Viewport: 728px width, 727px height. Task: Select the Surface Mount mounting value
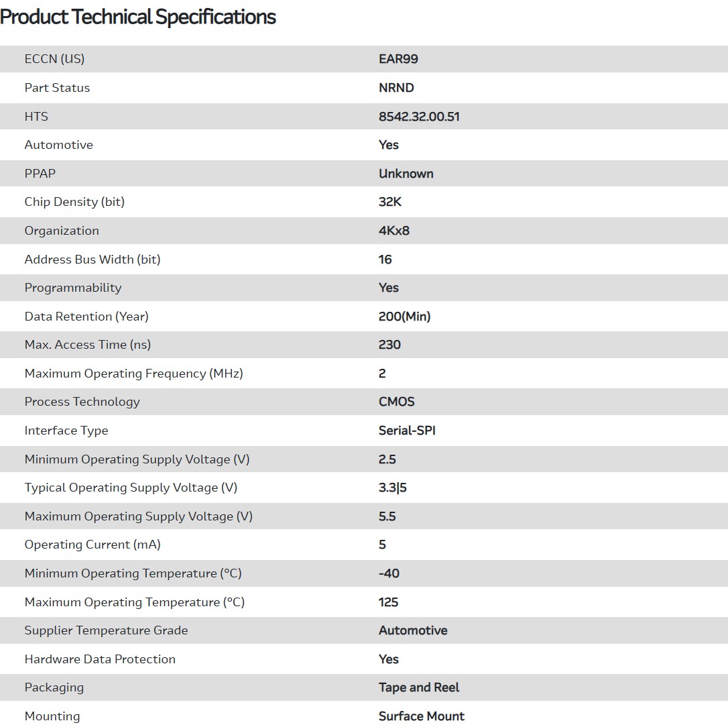pos(421,716)
